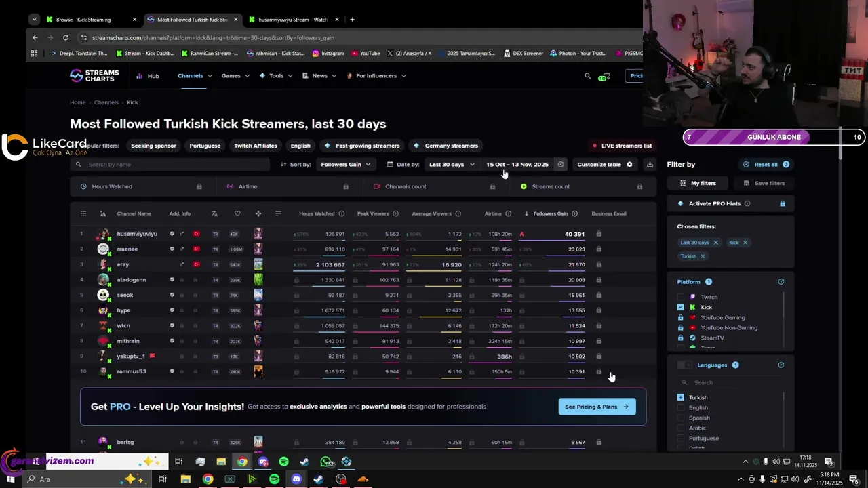Check the Arabic language checkbox
This screenshot has height=488, width=868.
[681, 428]
